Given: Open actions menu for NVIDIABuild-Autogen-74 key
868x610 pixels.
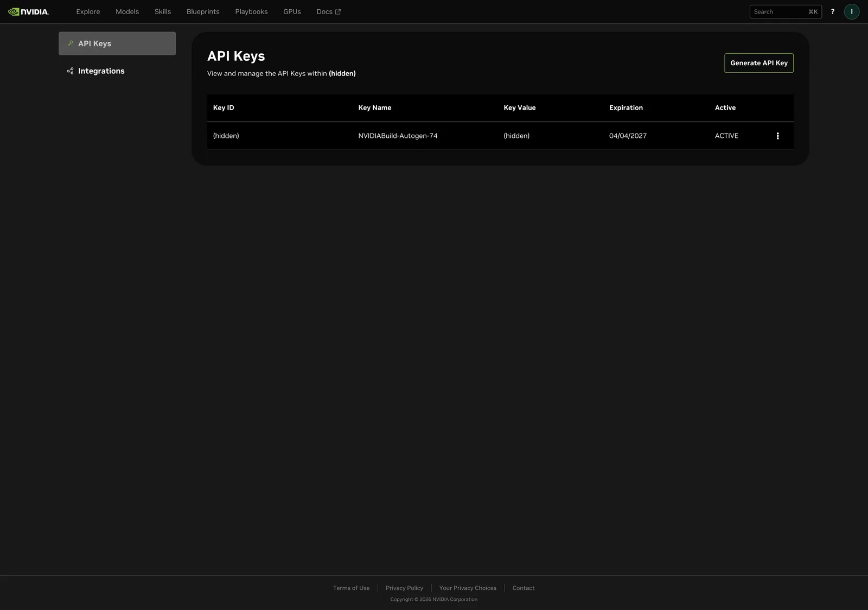Looking at the screenshot, I should 777,136.
